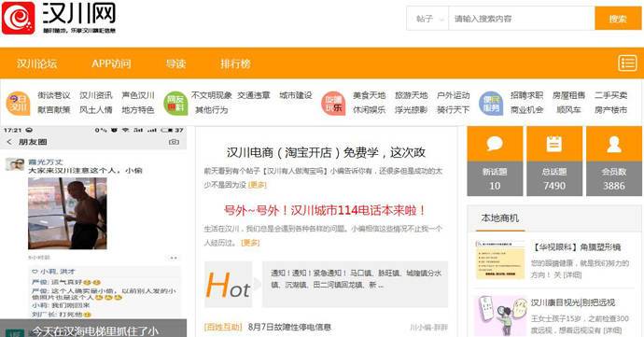This screenshot has width=644, height=337.
Task: Click the shirtless man photo in slideshow
Action: pyautogui.click(x=67, y=213)
